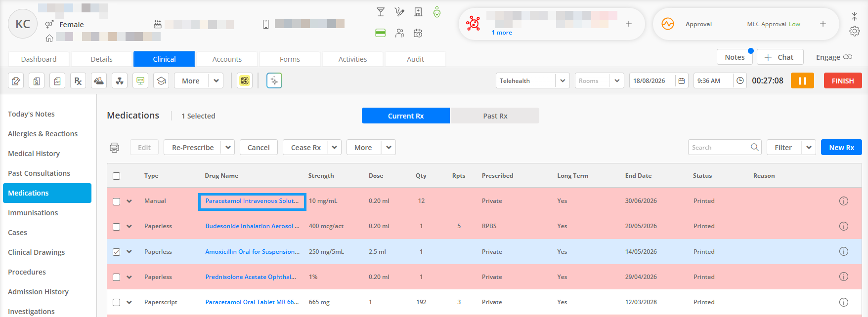Switch to the Audit tab
This screenshot has width=868, height=317.
(416, 59)
